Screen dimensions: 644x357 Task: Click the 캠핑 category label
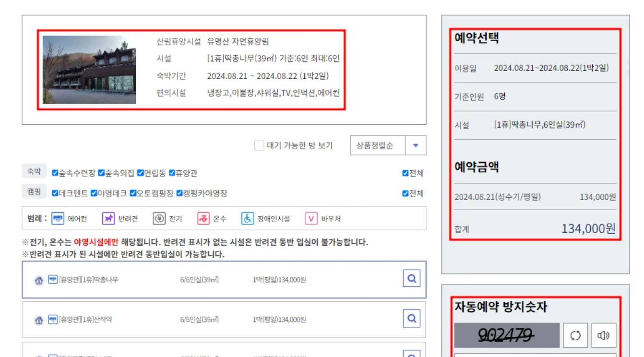[x=34, y=191]
